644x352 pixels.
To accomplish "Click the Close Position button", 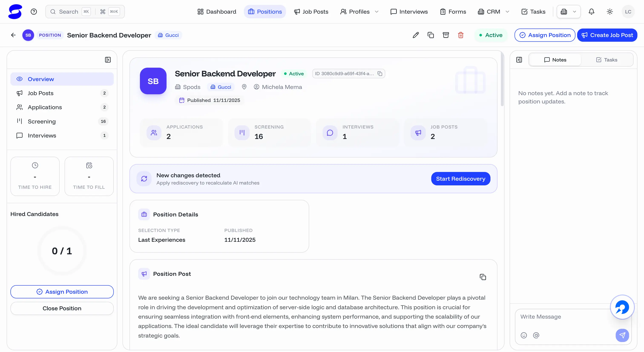I will click(62, 309).
